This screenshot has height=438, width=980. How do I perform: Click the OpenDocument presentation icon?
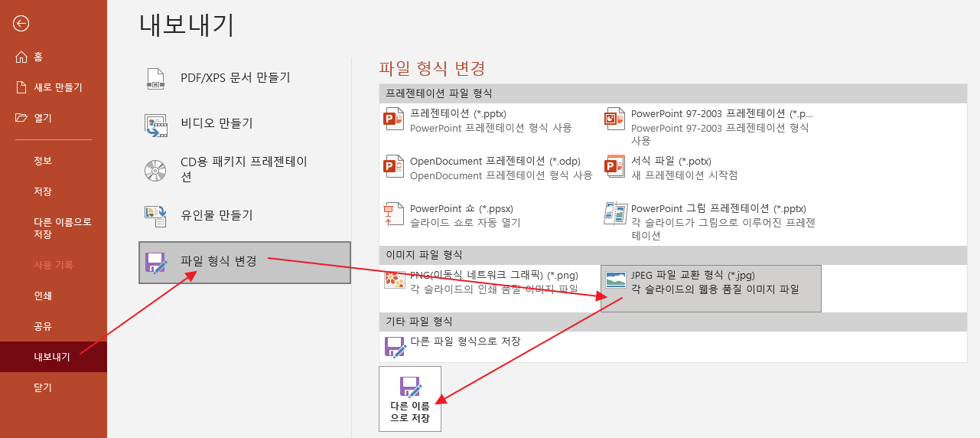pos(393,167)
